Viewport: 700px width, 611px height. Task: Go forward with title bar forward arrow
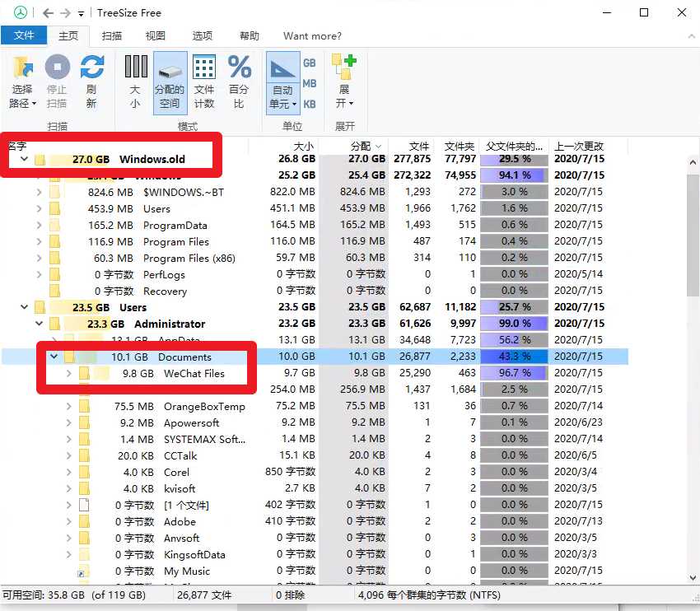tap(66, 13)
